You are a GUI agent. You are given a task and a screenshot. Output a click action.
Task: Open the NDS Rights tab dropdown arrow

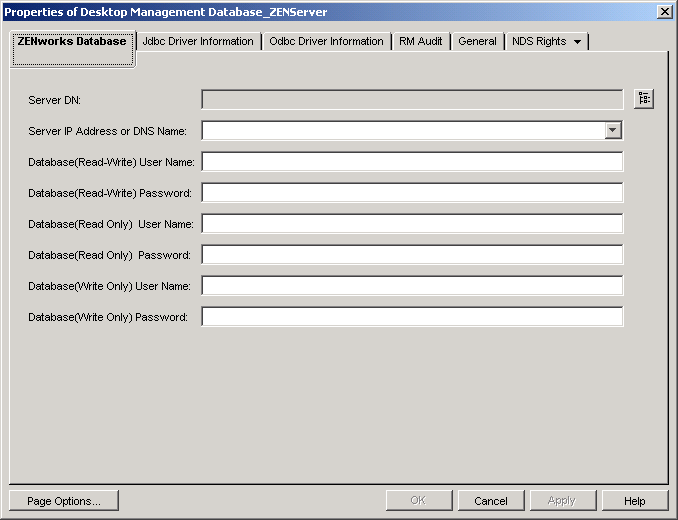click(x=577, y=42)
